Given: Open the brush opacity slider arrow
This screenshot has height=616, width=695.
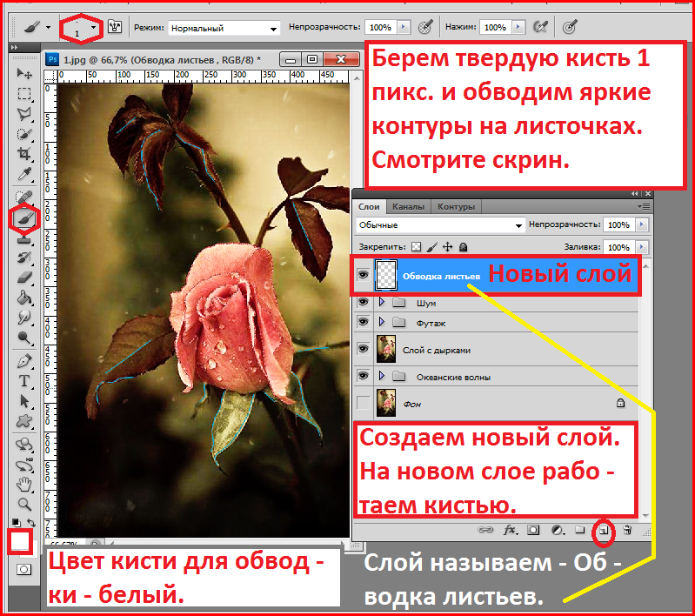Looking at the screenshot, I should (x=403, y=27).
